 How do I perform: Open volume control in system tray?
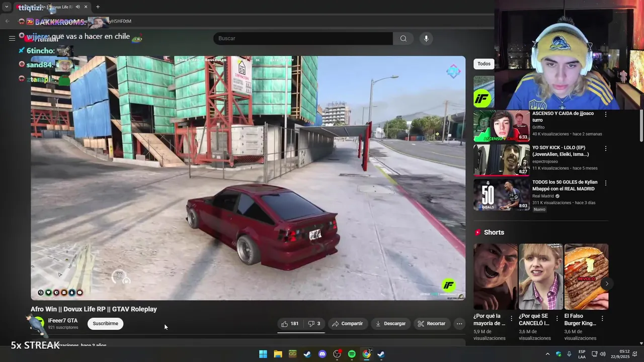(603, 354)
